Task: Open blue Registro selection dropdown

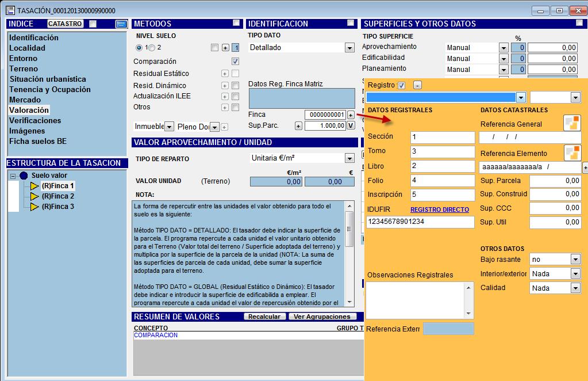Action: (521, 97)
